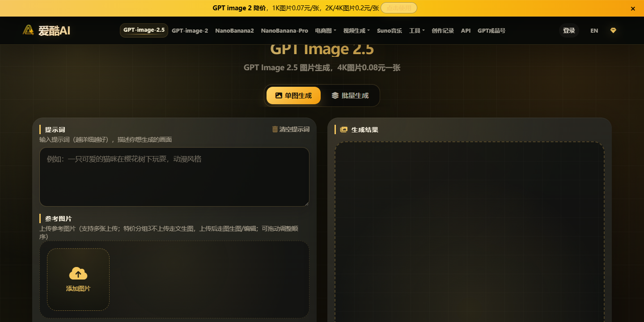The image size is (644, 322).
Task: Click the 参考图片 section heading
Action: [58, 219]
